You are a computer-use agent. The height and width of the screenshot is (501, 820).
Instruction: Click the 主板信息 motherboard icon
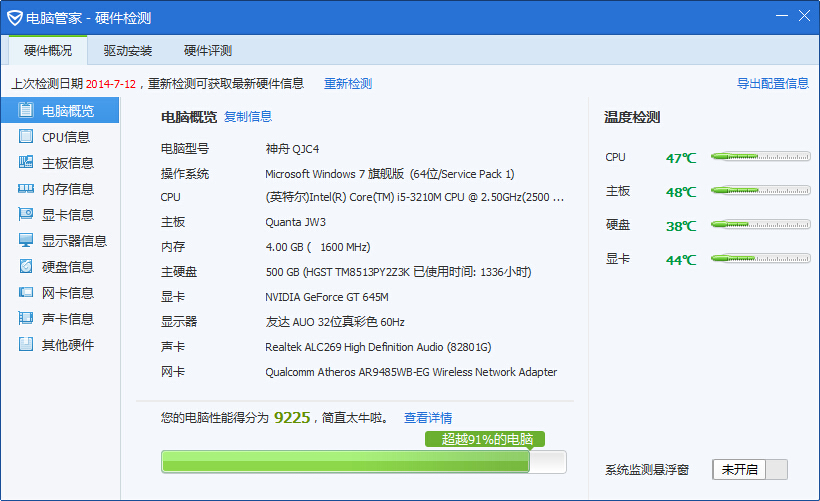[26, 162]
